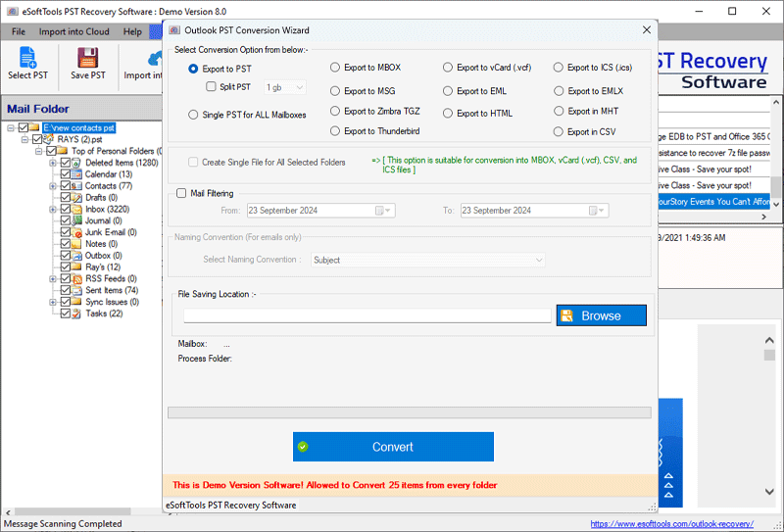Image resolution: width=784 pixels, height=532 pixels.
Task: Uncheck the Tasks (22) folder checkbox
Action: 65,314
